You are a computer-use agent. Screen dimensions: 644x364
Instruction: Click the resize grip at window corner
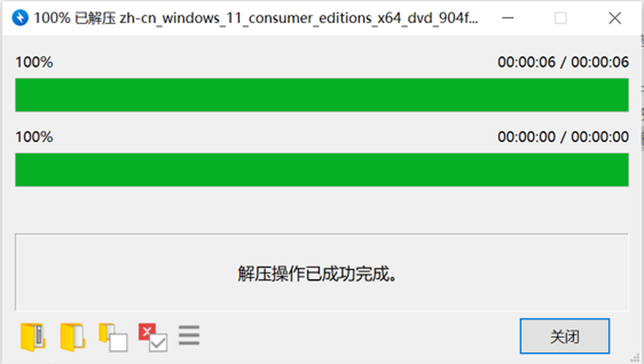(635, 358)
